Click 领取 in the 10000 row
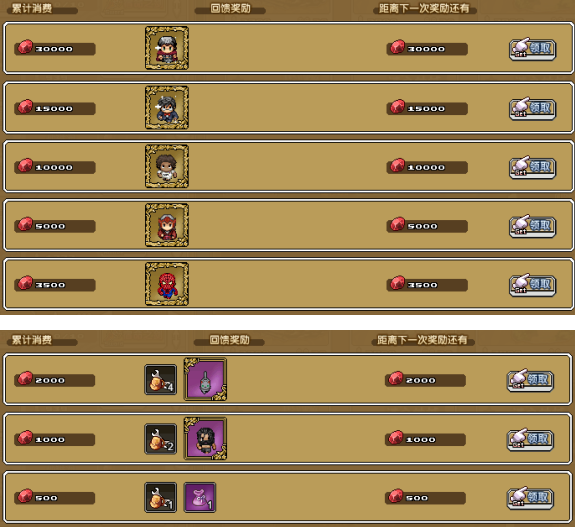The height and width of the screenshot is (527, 575). tap(532, 167)
